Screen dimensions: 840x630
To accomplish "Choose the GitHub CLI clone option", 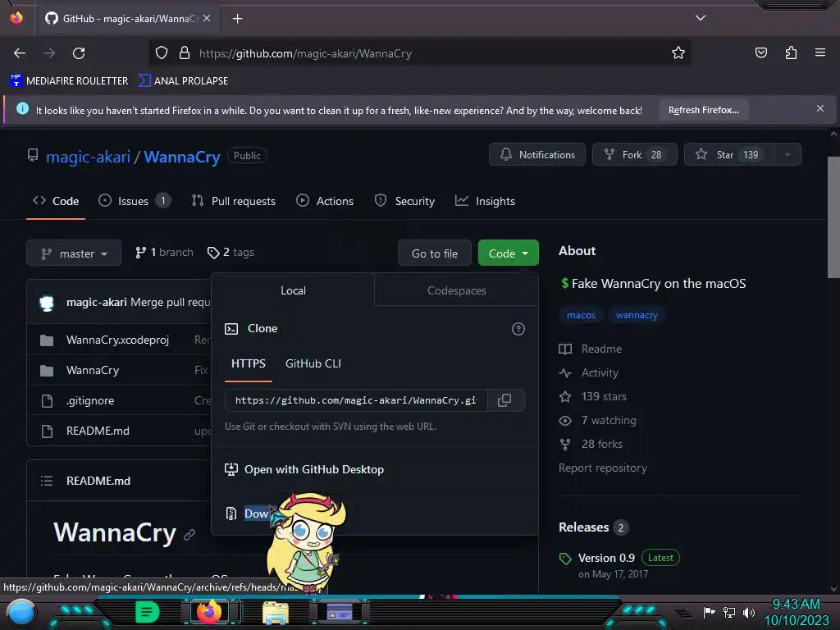I will (x=313, y=363).
